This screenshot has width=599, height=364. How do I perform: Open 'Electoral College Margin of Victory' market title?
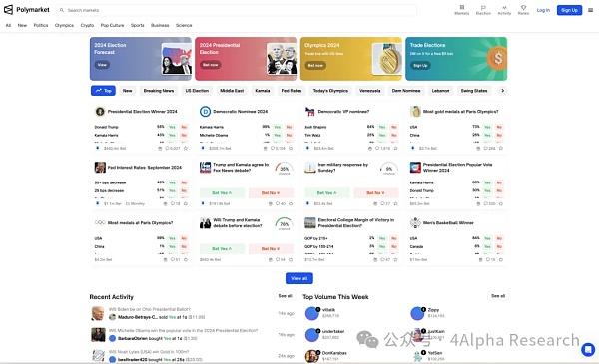(x=356, y=222)
